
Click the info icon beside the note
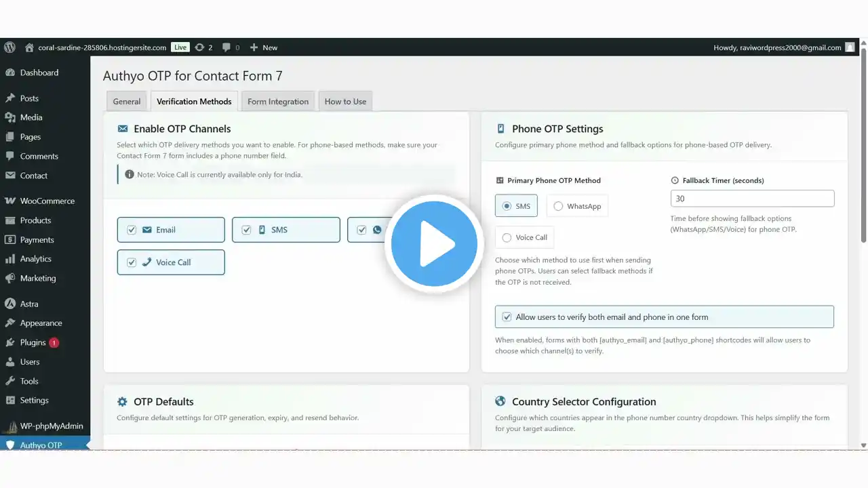130,174
